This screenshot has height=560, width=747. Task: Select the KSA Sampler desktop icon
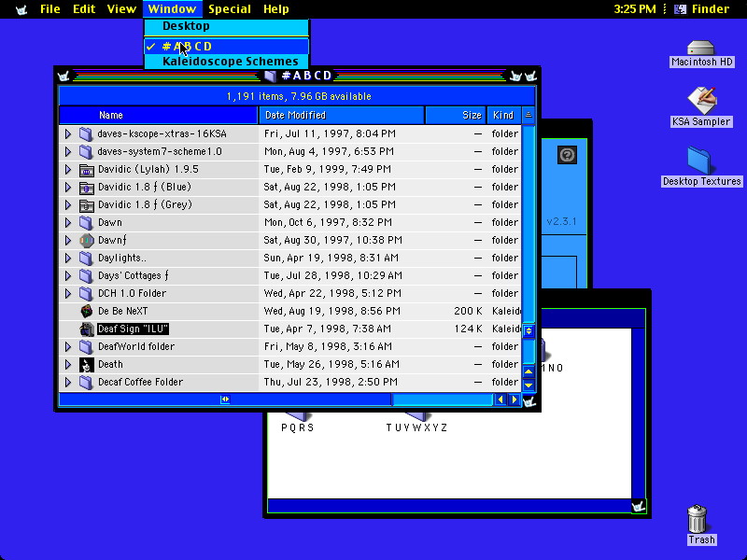pyautogui.click(x=701, y=101)
